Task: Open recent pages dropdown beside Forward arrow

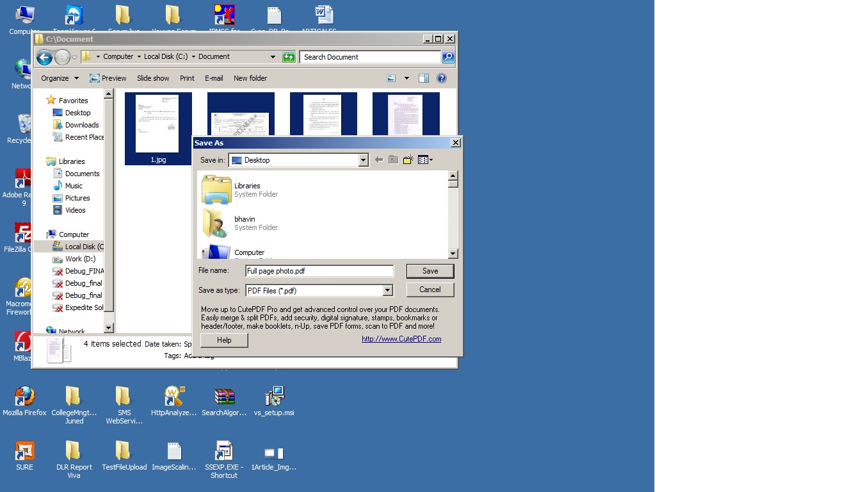Action: (74, 58)
